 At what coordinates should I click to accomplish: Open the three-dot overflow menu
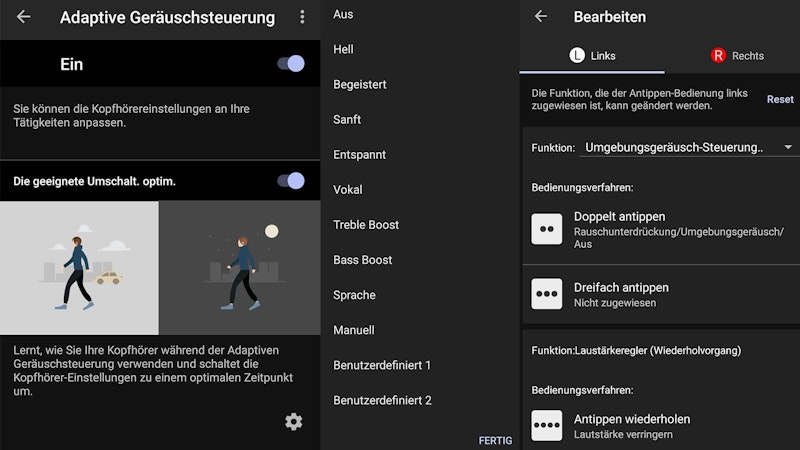coord(302,17)
